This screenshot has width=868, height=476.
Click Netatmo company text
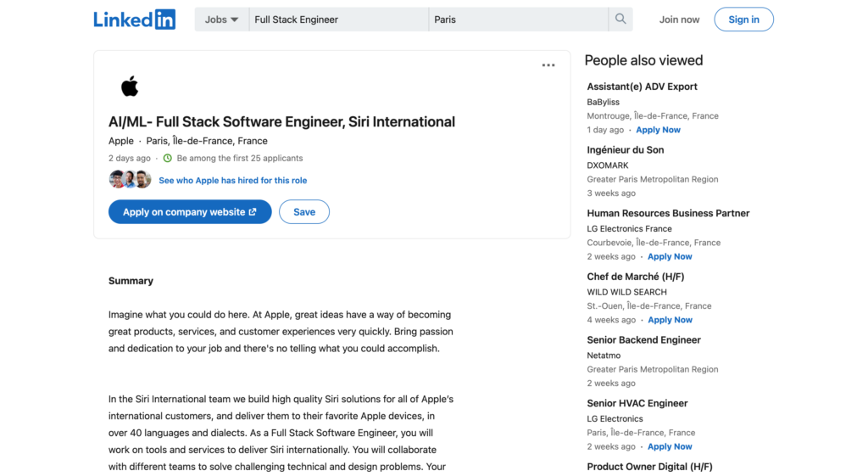coord(604,356)
